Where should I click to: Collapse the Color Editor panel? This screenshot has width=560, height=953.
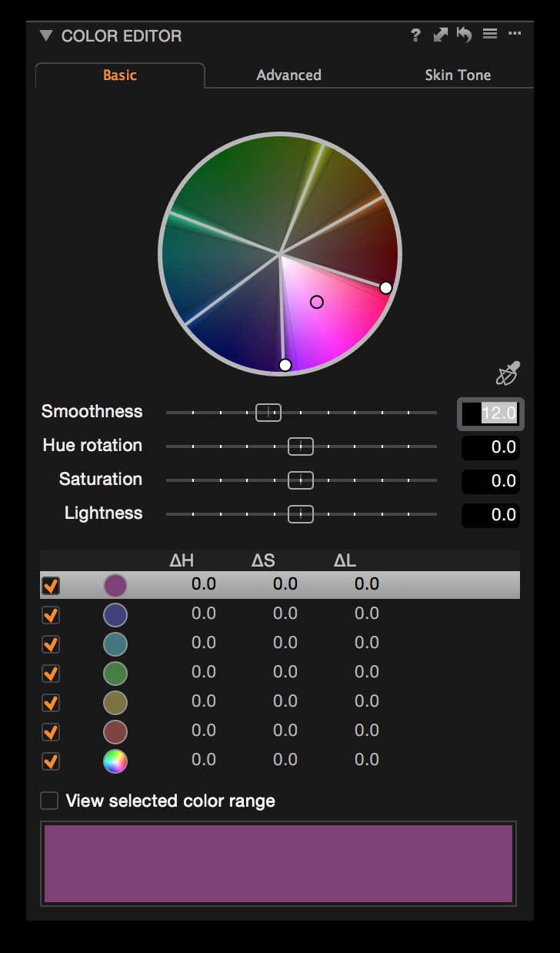[46, 35]
